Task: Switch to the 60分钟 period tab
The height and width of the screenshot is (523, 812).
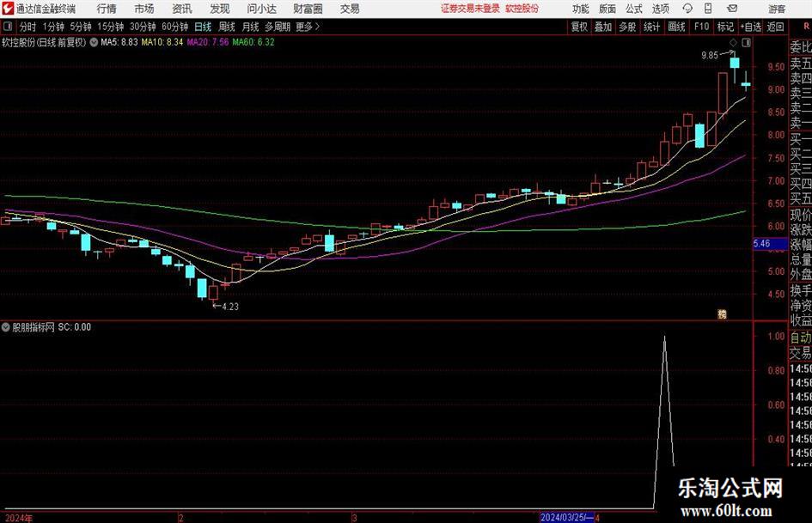Action: [175, 27]
